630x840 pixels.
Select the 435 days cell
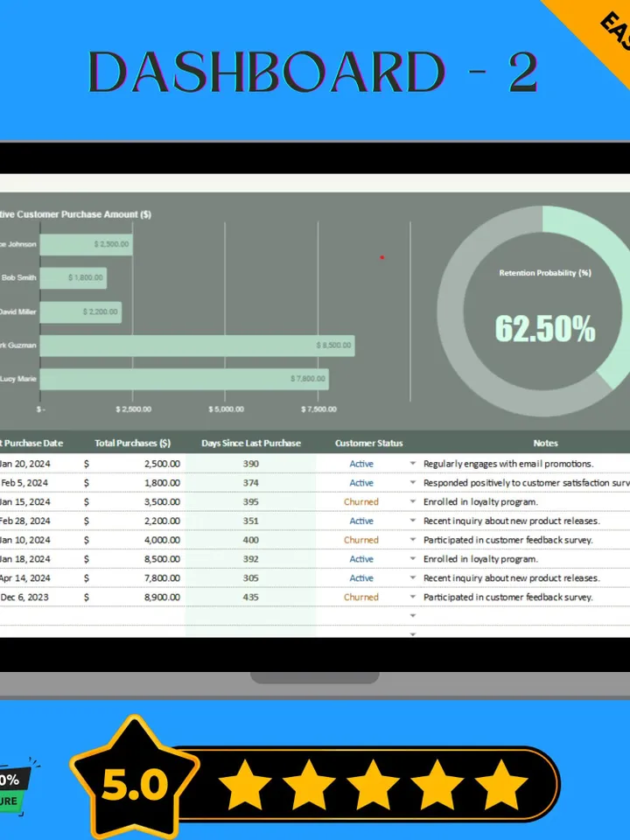[251, 597]
